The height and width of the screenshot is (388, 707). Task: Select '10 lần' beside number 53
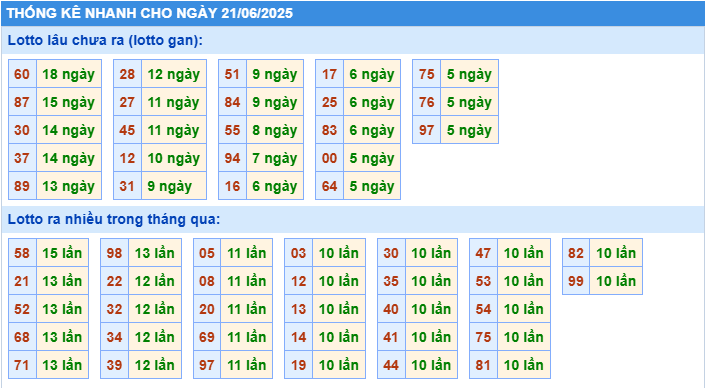tap(523, 281)
